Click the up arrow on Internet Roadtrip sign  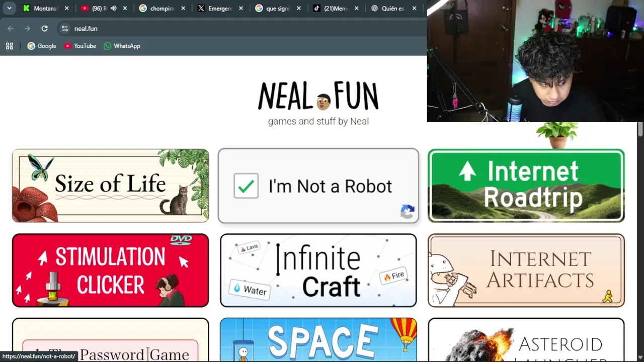[467, 171]
